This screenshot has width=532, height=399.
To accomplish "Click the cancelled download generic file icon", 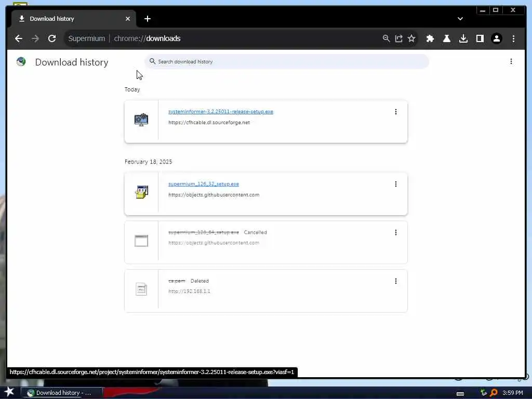I will click(141, 241).
